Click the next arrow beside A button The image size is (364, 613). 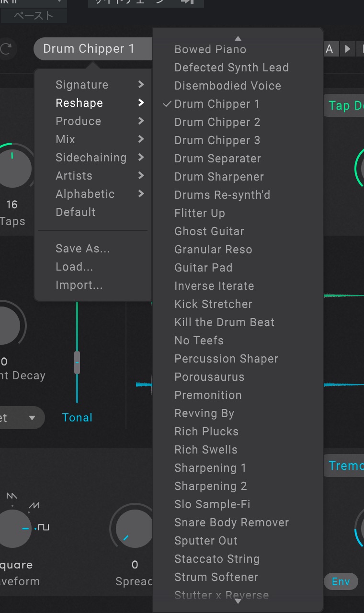click(348, 49)
